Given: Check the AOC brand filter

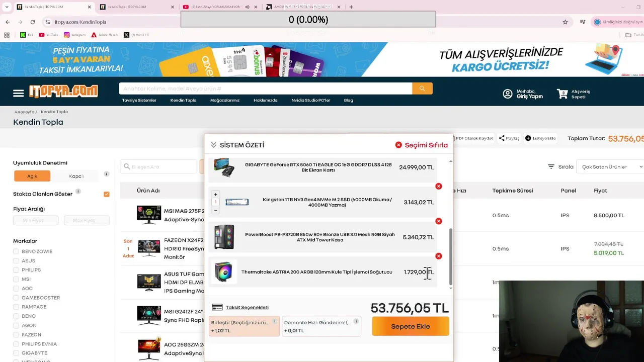Looking at the screenshot, I should pyautogui.click(x=16, y=289).
